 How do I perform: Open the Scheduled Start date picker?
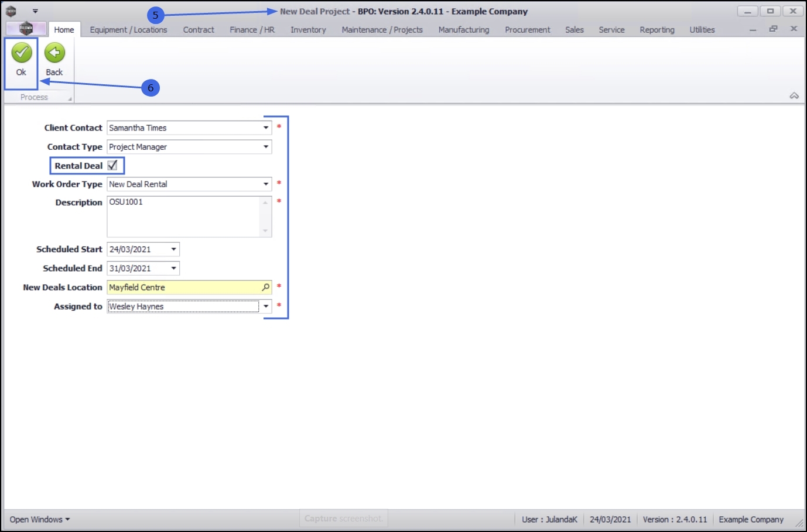[174, 249]
